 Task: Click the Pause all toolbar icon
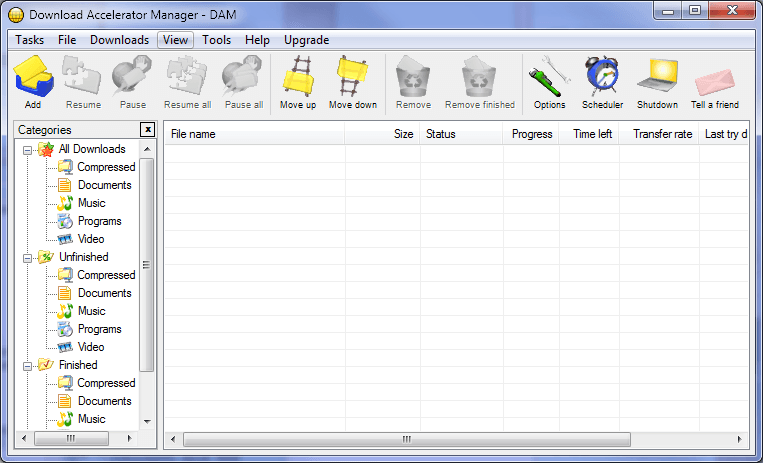click(243, 75)
